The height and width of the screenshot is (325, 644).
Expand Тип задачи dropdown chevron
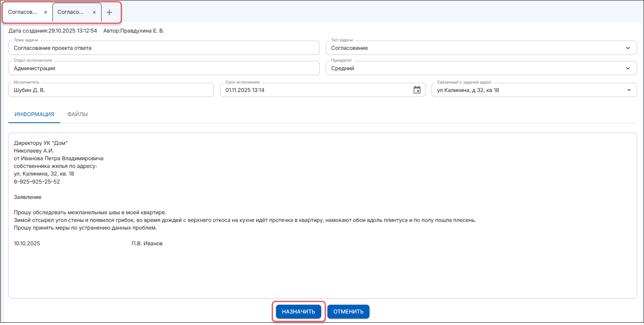(x=628, y=48)
